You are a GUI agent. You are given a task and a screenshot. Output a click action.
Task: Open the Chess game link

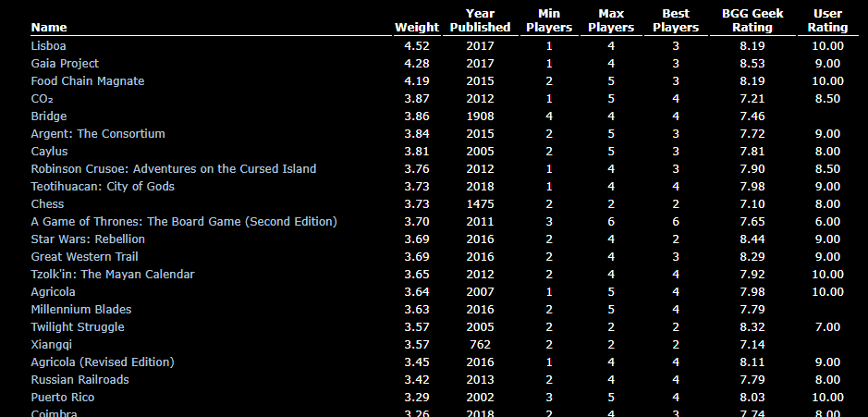[x=47, y=204]
